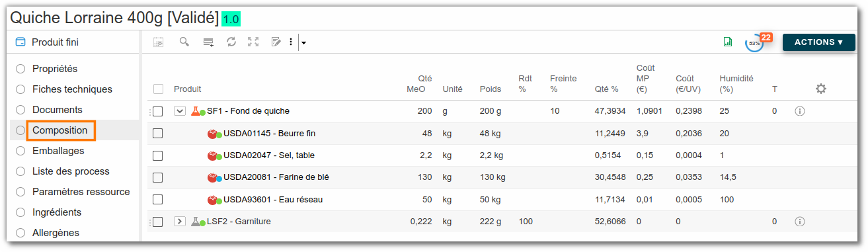Click the add row icon in toolbar
Screen dimensions: 868x252
coord(208,42)
